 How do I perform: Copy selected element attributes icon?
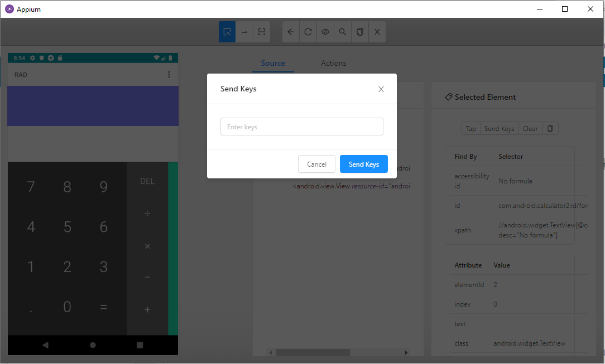[x=550, y=129]
